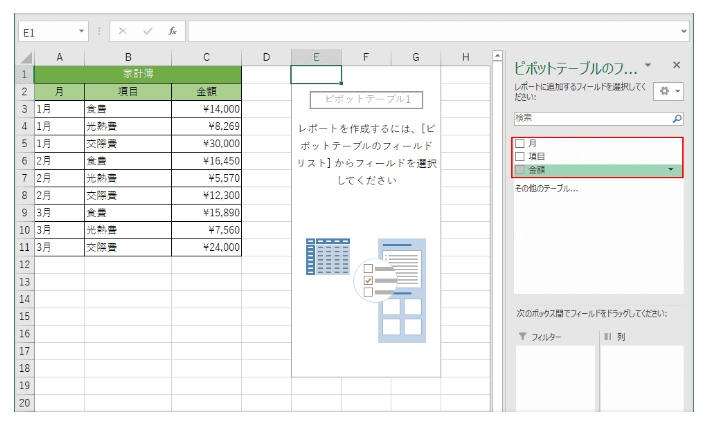Viewport: 705px width, 422px height.
Task: Click the cancel X icon in formula bar
Action: click(123, 31)
